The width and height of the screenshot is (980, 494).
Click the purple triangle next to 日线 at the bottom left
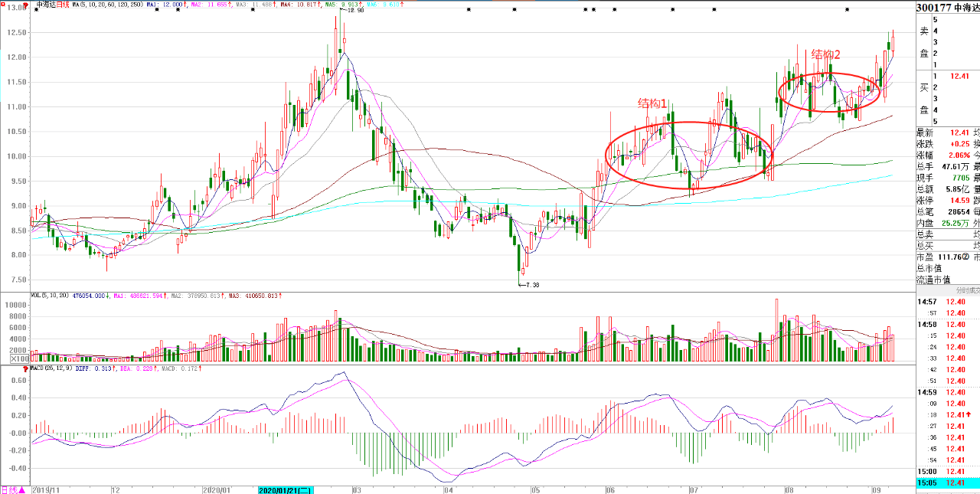click(x=22, y=489)
